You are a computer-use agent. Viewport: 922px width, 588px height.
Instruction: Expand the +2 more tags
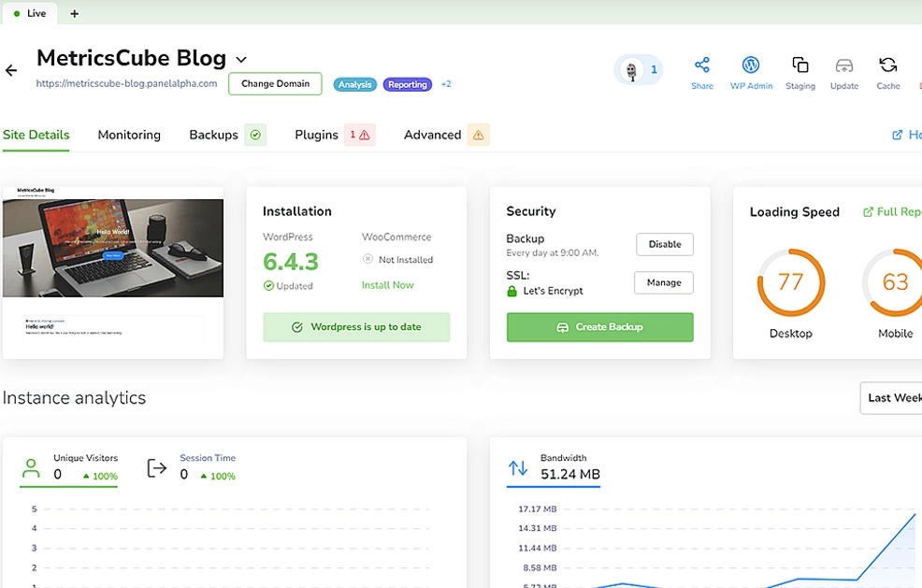tap(446, 84)
